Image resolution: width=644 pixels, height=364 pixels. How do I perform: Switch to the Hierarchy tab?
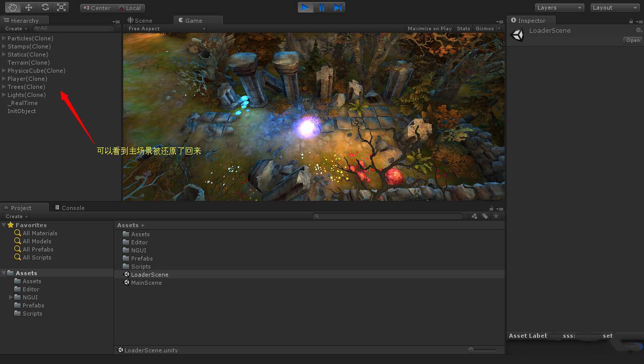coord(24,20)
